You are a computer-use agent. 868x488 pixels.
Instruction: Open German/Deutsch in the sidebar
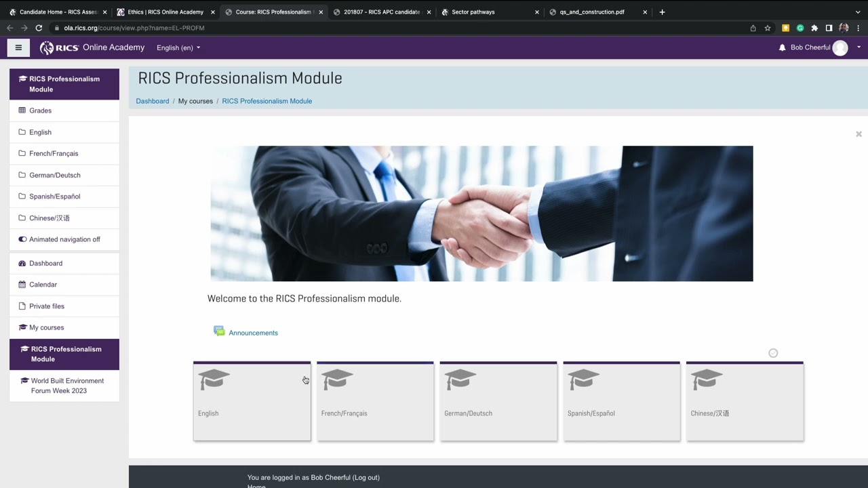coord(64,175)
